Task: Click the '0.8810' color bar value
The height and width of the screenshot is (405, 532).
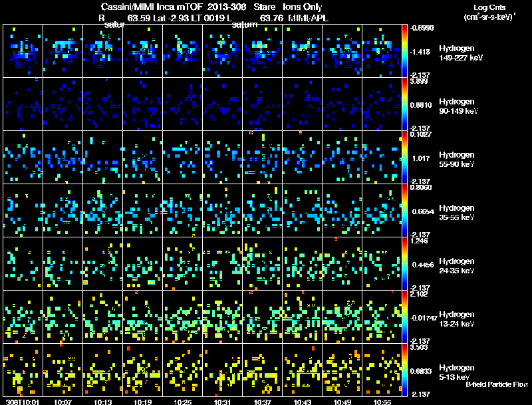Action: coord(421,105)
